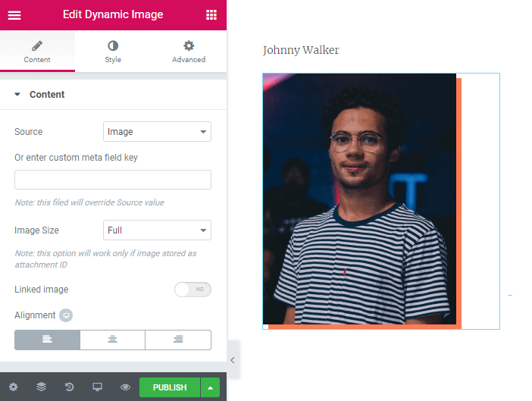Screen dimensions: 532x401
Task: Open page settings gear in footer
Action: (13, 387)
